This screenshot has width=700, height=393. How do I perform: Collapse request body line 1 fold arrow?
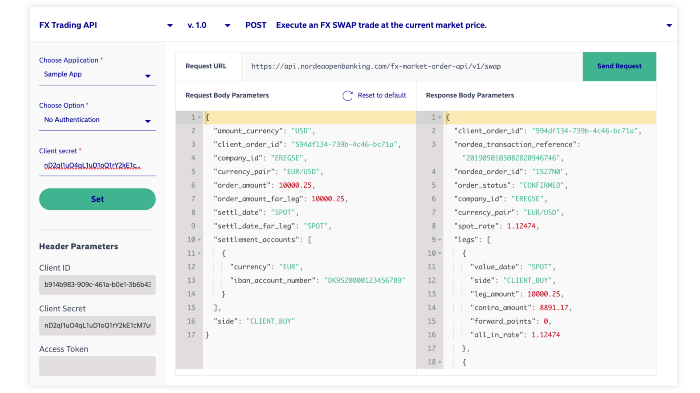click(200, 117)
